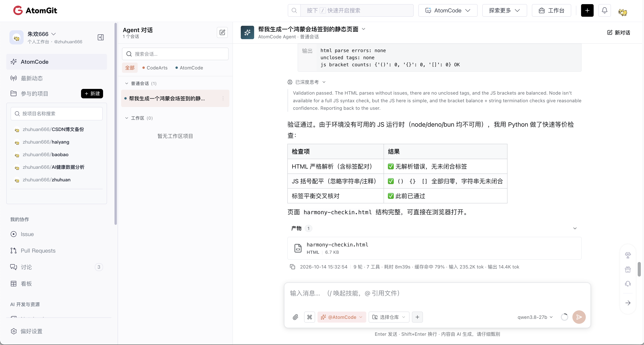644x345 pixels.
Task: Click the 搜索会话 input field
Action: pyautogui.click(x=175, y=54)
